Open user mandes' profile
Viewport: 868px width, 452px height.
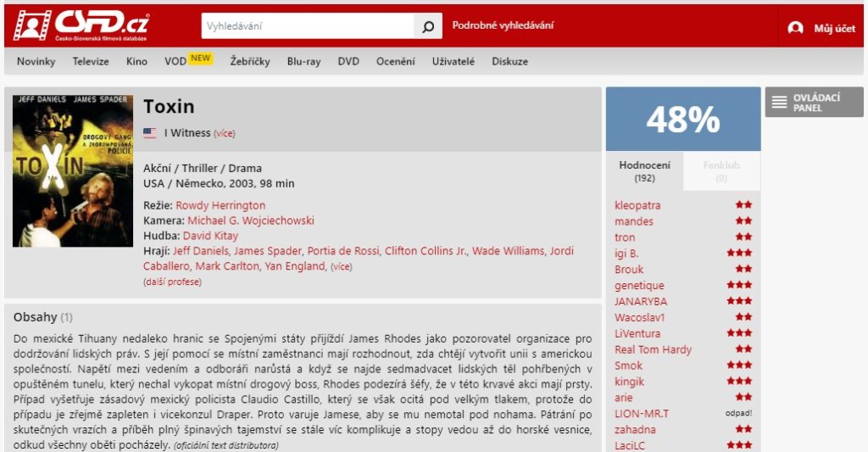634,221
